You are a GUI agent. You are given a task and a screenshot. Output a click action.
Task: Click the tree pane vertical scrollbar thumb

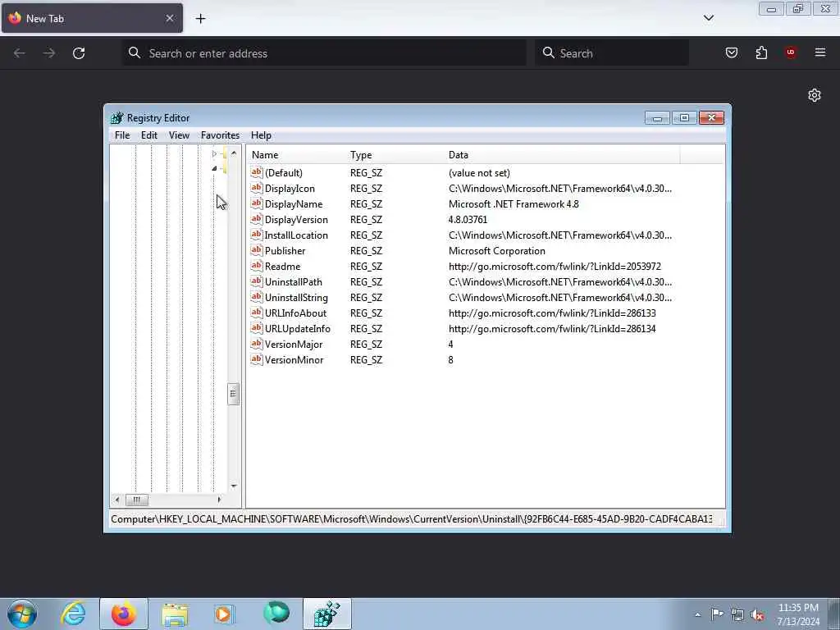pos(233,394)
